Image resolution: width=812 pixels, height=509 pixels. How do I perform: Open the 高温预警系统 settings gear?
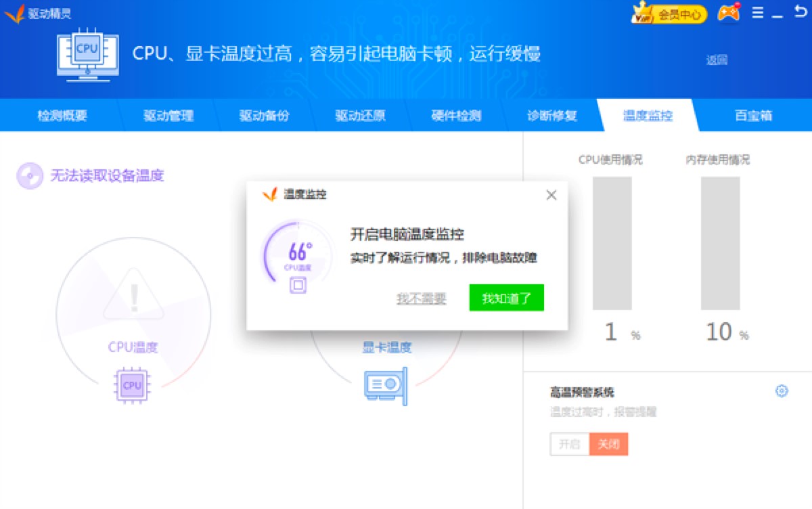782,391
